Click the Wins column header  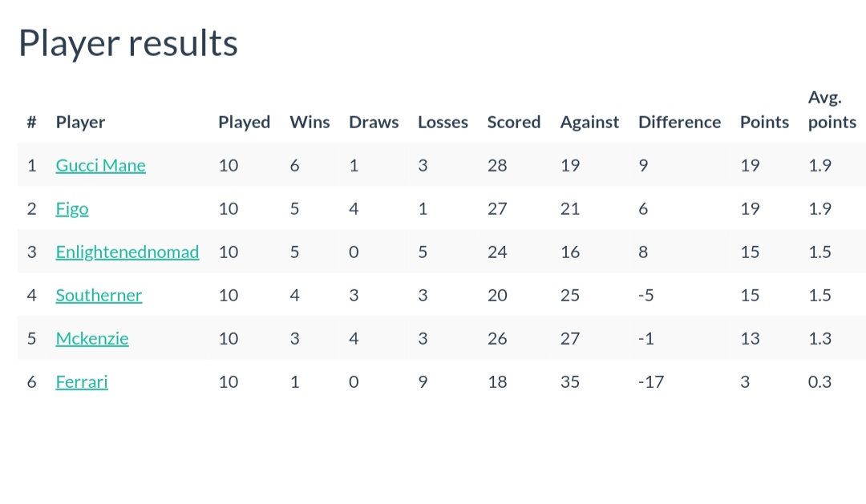click(310, 122)
